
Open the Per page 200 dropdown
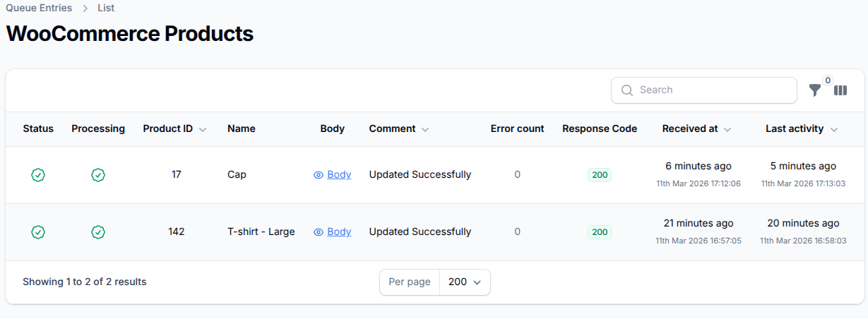pos(465,282)
